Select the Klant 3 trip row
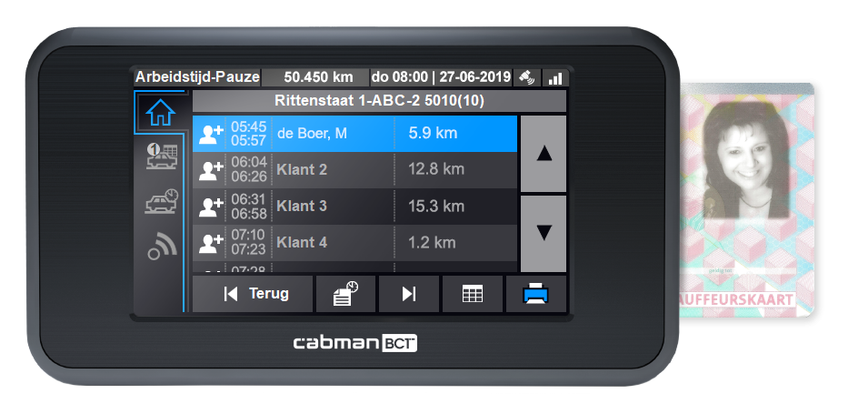The height and width of the screenshot is (414, 868). [x=354, y=207]
